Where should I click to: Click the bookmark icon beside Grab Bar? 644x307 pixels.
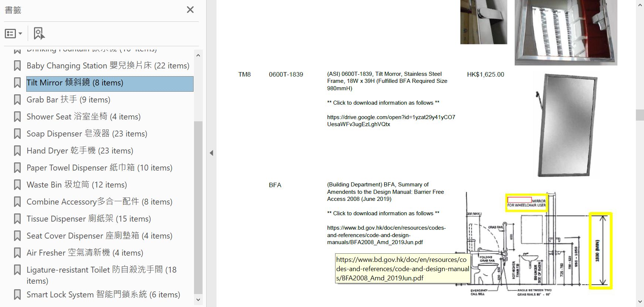pos(17,100)
